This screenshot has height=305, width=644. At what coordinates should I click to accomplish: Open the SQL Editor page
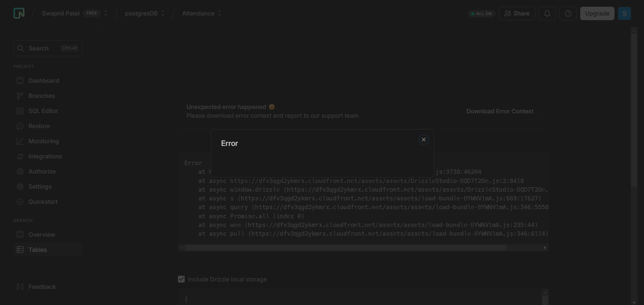pyautogui.click(x=43, y=111)
